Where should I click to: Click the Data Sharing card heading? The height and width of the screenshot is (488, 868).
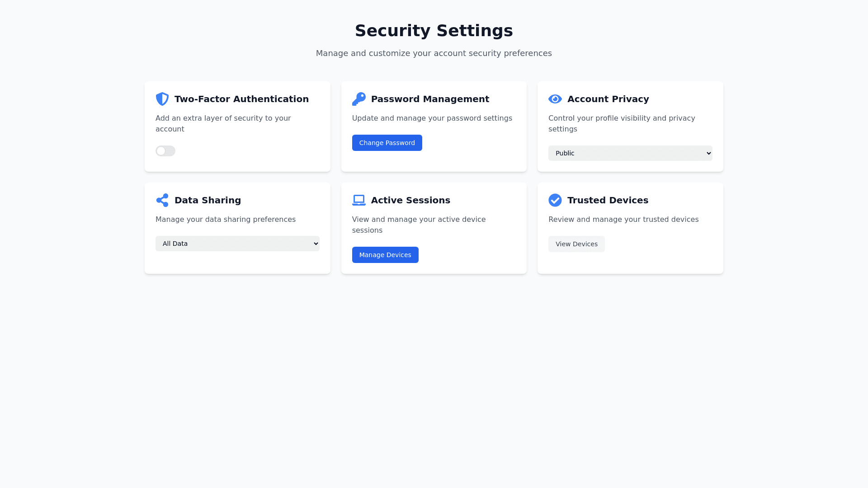coord(208,200)
